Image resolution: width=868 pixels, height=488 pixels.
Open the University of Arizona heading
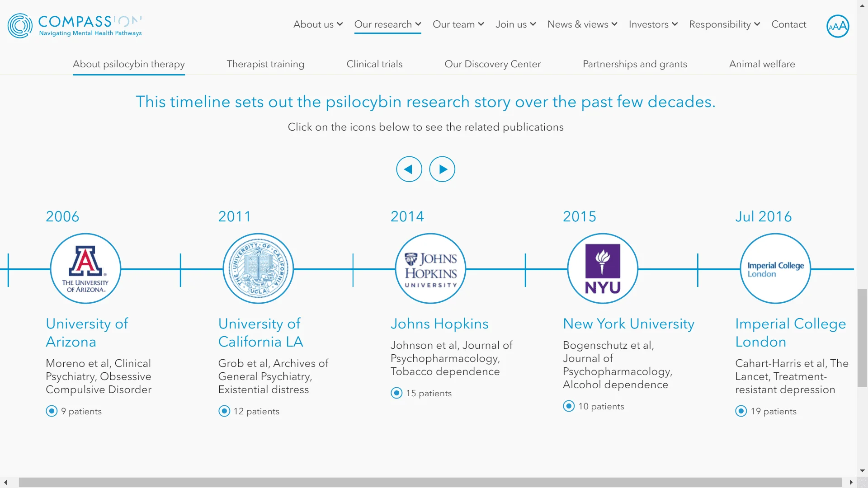[87, 333]
